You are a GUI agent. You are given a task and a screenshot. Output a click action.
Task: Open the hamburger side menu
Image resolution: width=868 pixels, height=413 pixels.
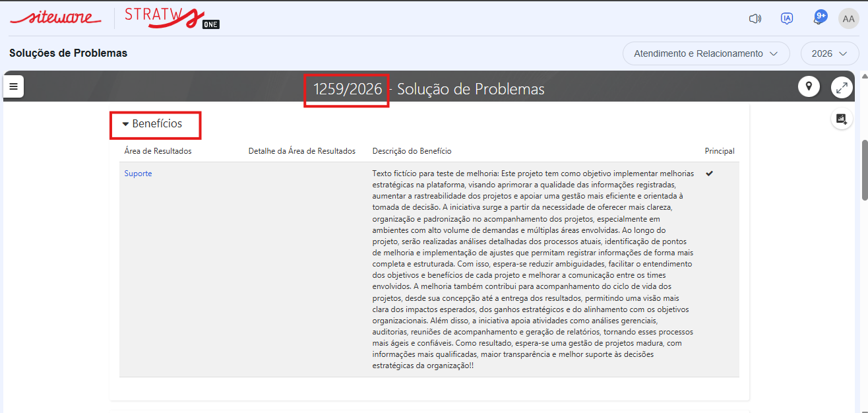tap(13, 86)
